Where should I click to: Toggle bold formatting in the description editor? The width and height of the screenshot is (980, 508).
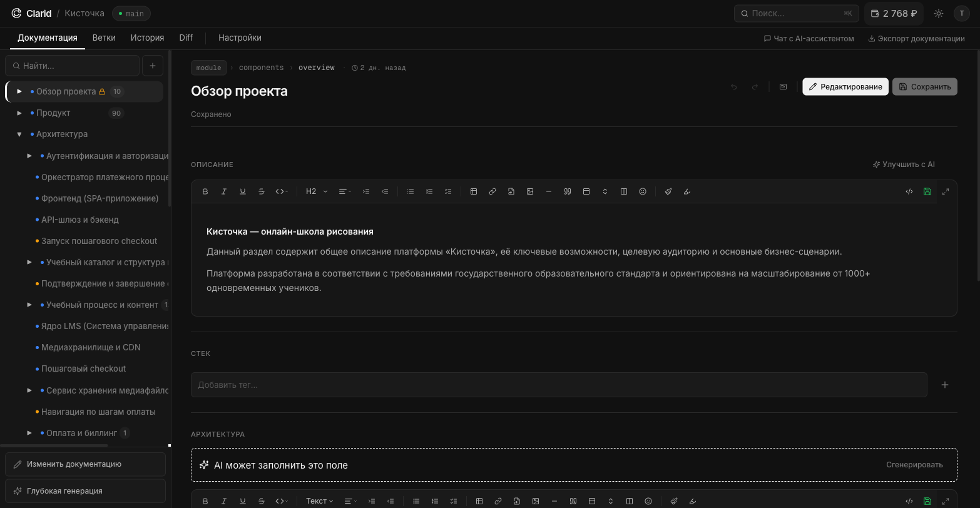tap(205, 191)
